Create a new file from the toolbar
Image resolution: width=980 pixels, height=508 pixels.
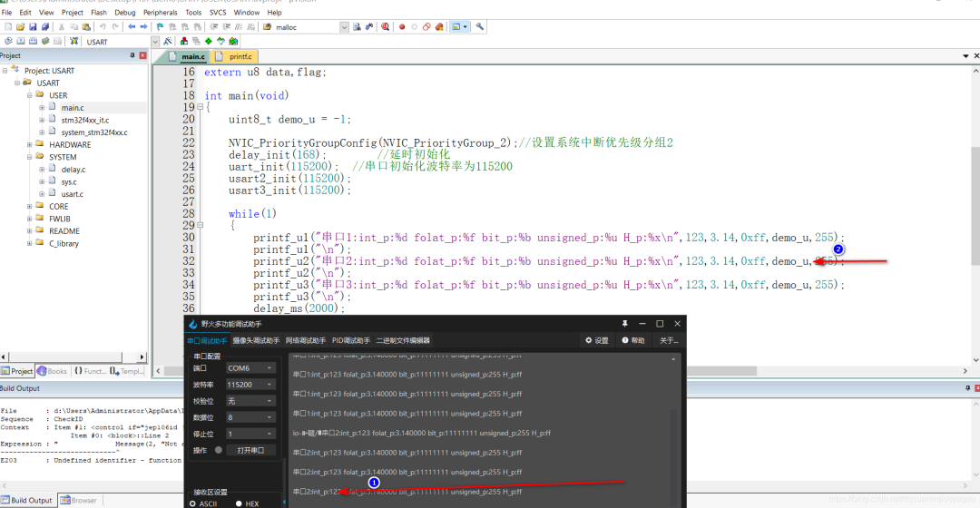pos(8,27)
